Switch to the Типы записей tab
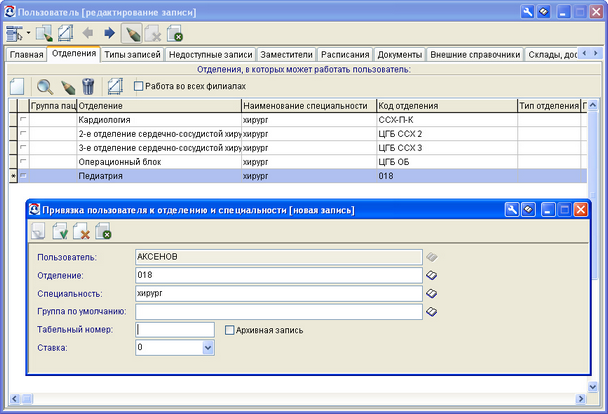This screenshot has width=608, height=414. pos(132,54)
